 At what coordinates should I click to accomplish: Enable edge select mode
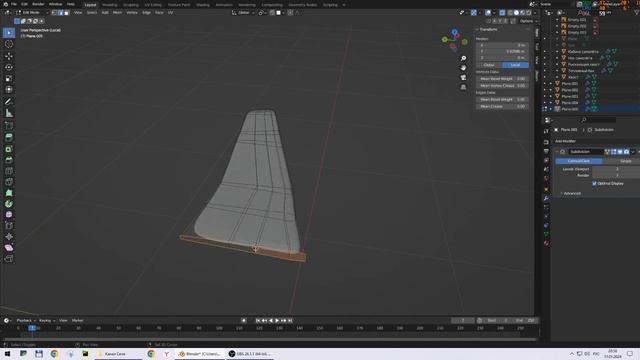pos(60,13)
